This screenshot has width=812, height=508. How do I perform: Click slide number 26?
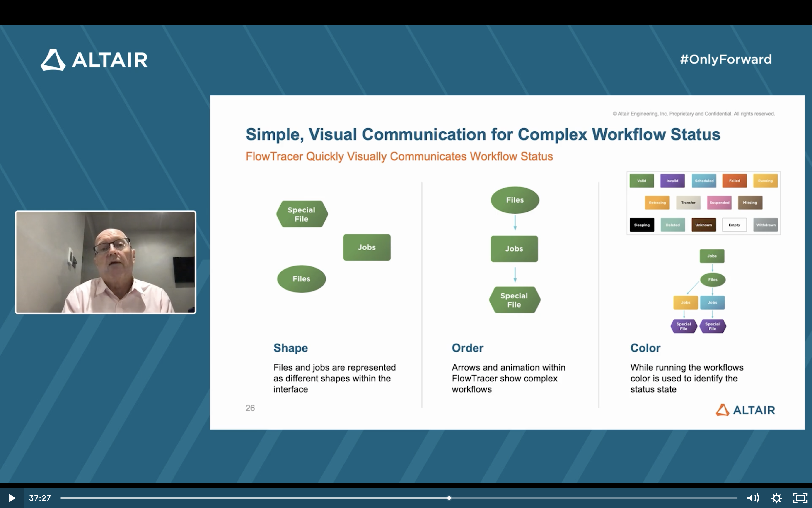click(x=250, y=408)
